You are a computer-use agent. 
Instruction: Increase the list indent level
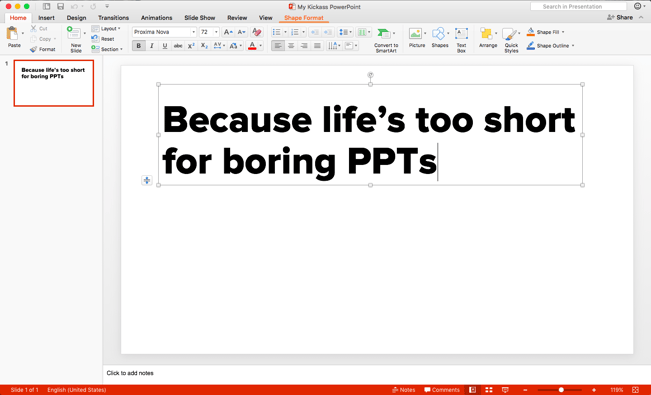[x=328, y=32]
